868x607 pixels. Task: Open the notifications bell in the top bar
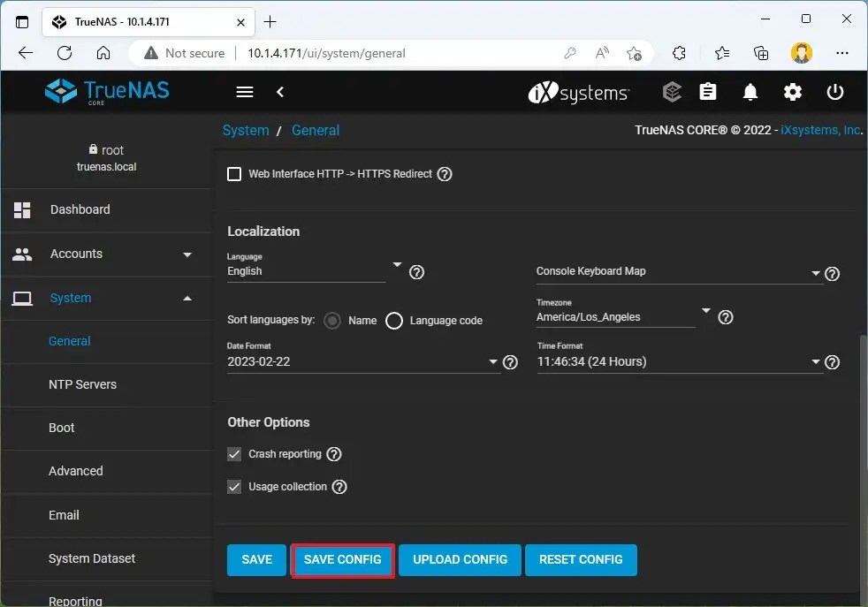[750, 92]
